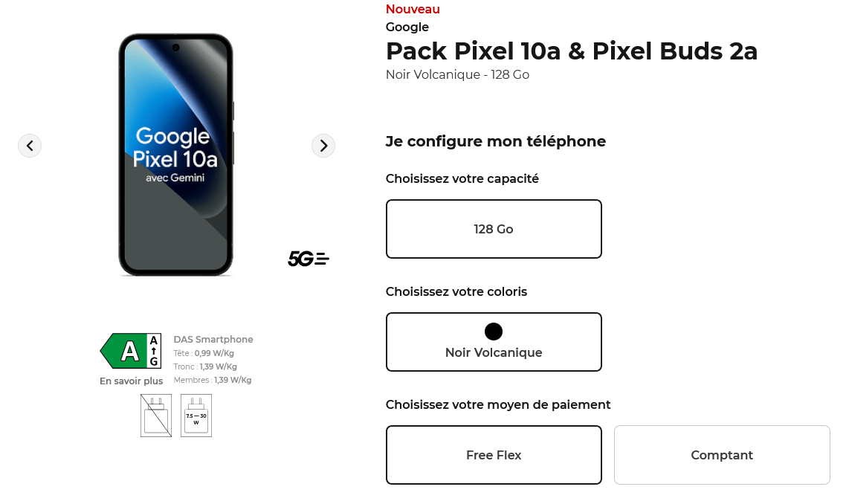
Task: Click the Membres 1,39 W/Kg DAS value
Action: [212, 380]
